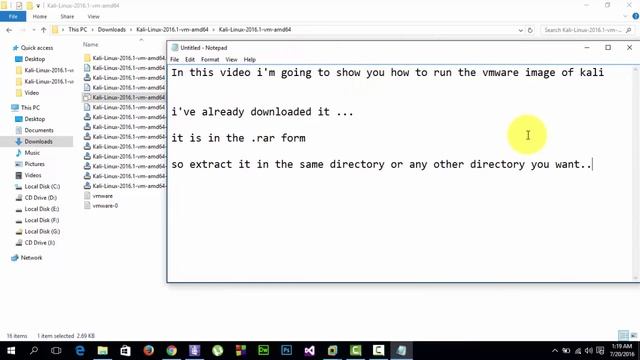Open Explorer recent locations dropdown arrow
Image resolution: width=640 pixels, height=360 pixels.
33,30
